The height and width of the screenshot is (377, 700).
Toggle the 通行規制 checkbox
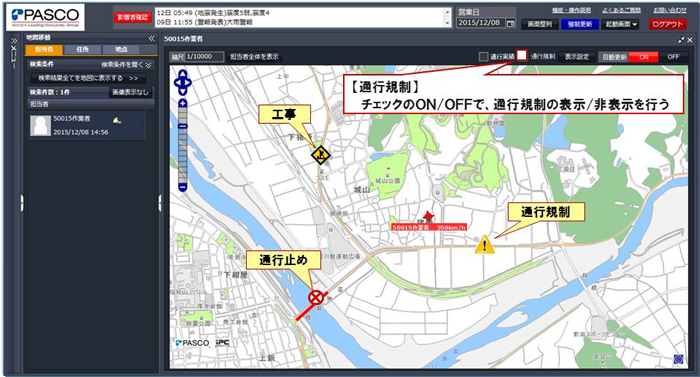pyautogui.click(x=521, y=55)
